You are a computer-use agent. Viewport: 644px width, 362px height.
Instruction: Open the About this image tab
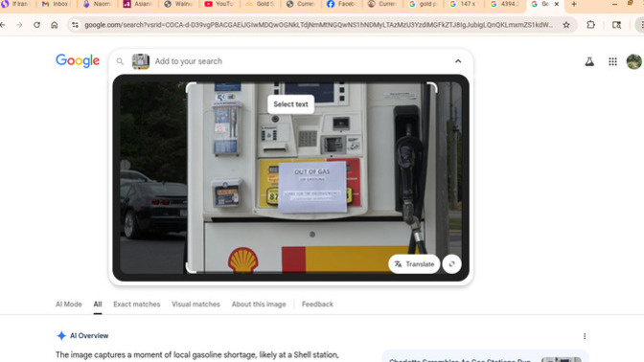259,305
